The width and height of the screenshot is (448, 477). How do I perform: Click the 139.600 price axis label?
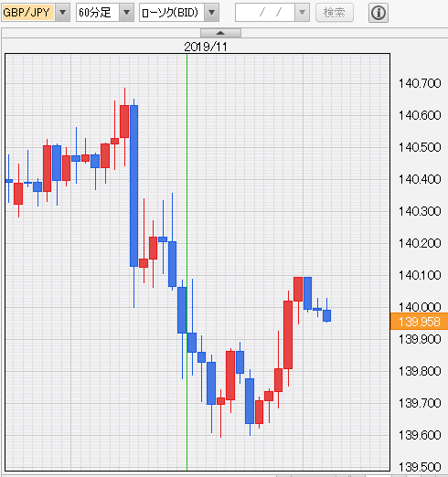[x=420, y=435]
